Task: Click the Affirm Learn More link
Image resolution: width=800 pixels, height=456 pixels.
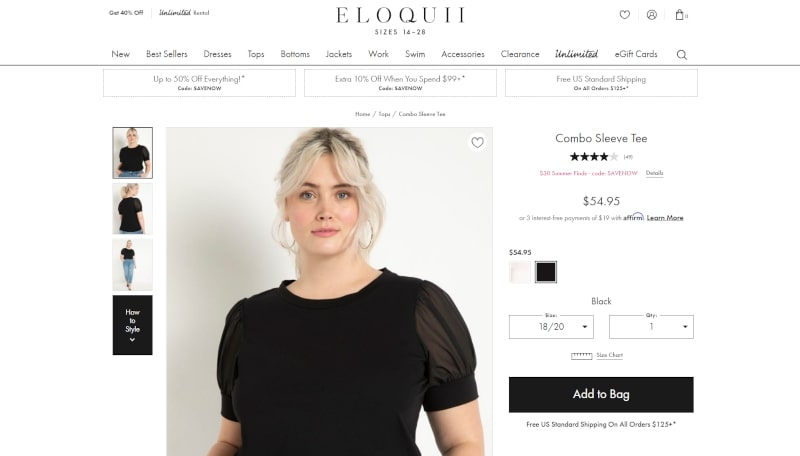Action: point(665,218)
